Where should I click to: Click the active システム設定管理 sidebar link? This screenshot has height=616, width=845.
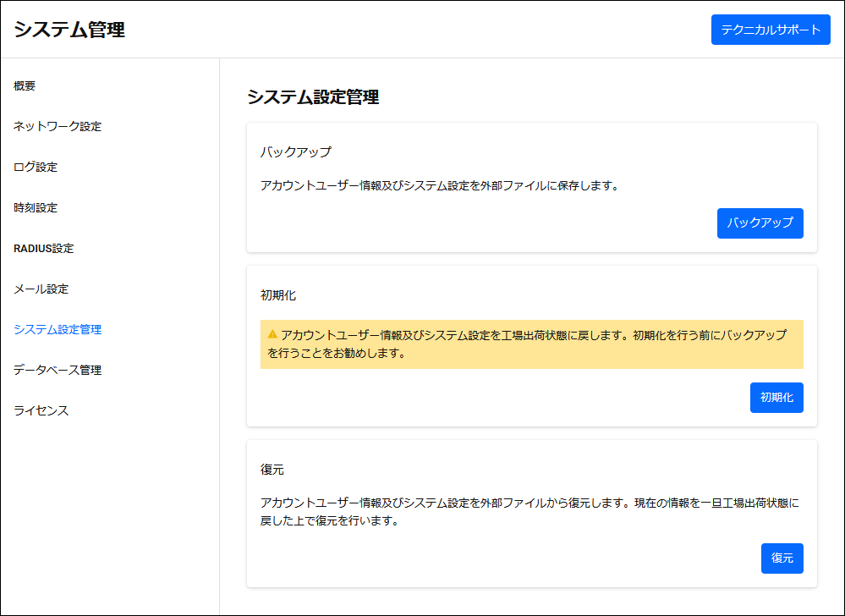point(58,329)
